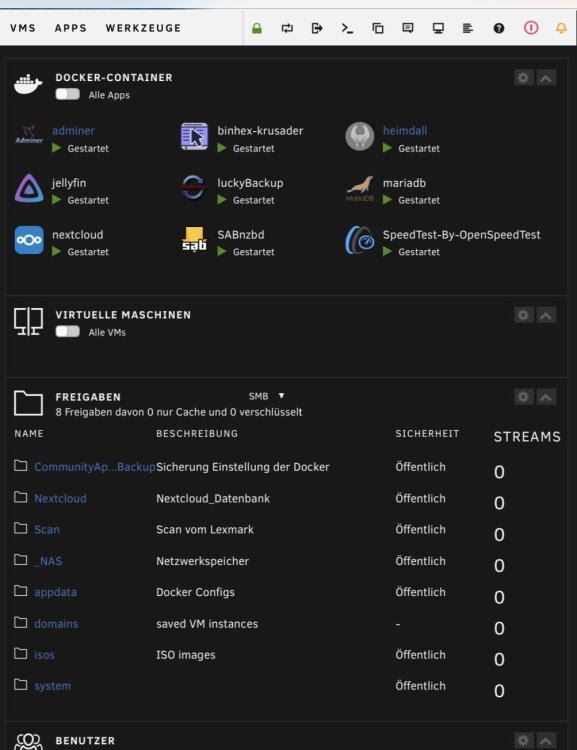Open the isos share link
This screenshot has height=750, width=577.
44,655
